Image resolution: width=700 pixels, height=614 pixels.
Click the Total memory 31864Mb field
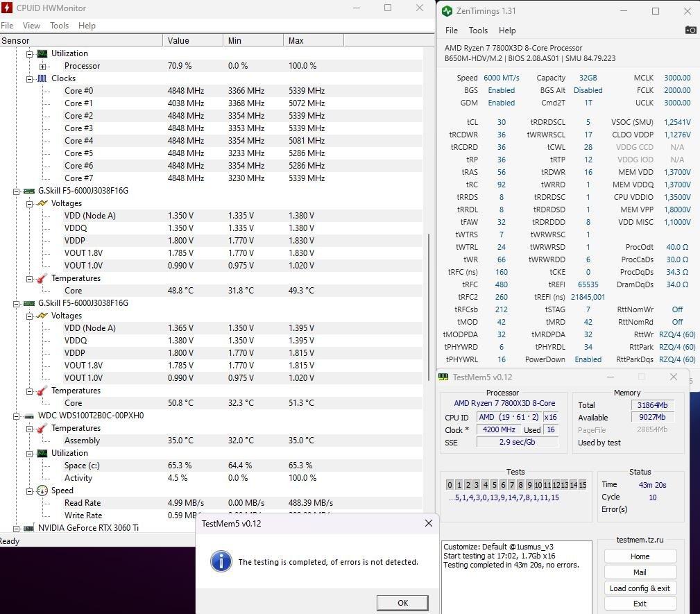652,405
